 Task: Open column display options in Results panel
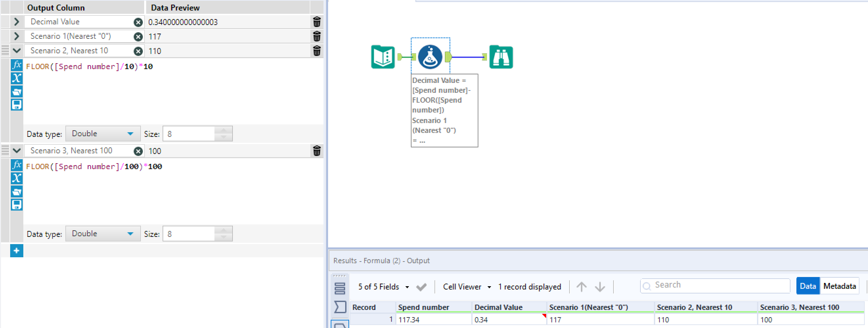click(340, 289)
